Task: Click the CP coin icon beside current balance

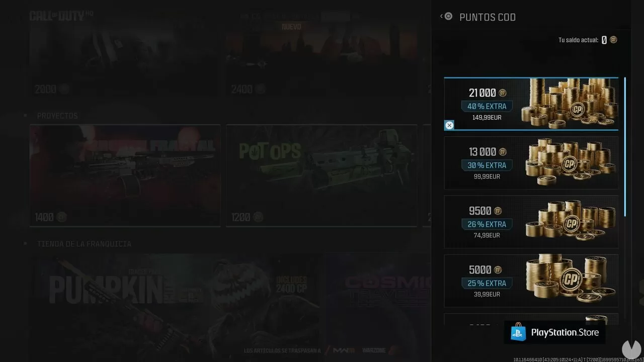Action: pyautogui.click(x=613, y=40)
